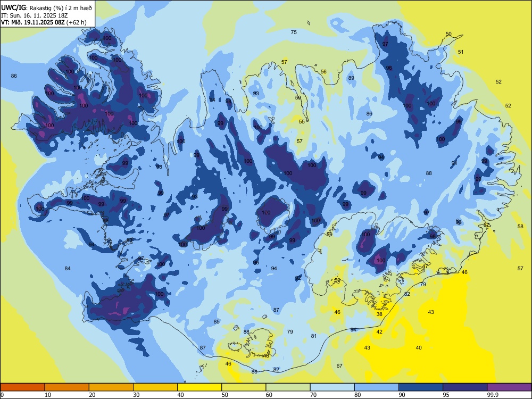Click the humidity value 55 on the map
The width and height of the screenshot is (532, 399).
pos(302,121)
